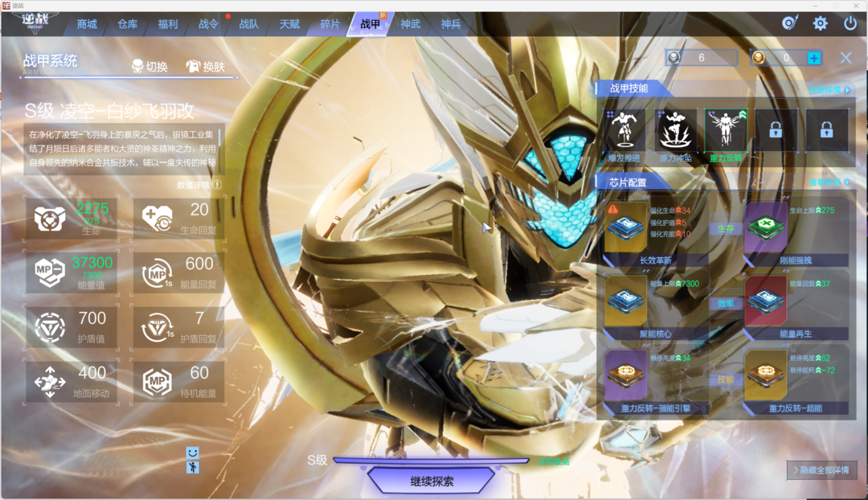
Task: Switch to the 神武 tab
Action: 411,24
